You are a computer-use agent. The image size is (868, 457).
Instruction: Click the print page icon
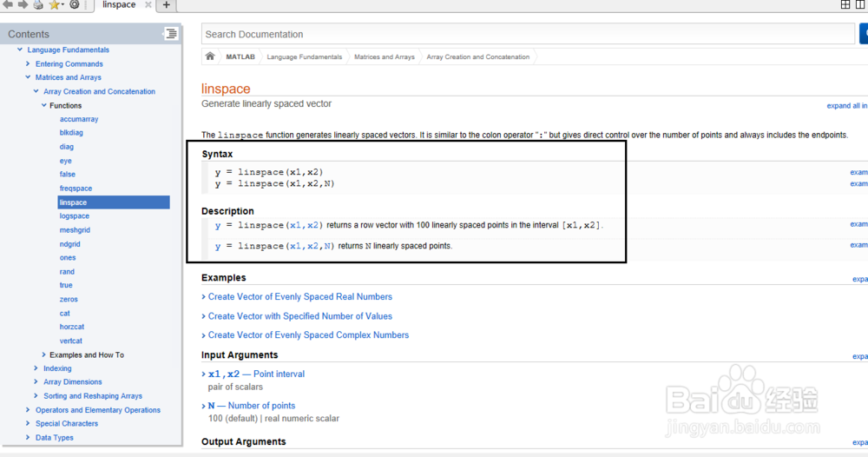click(x=37, y=4)
